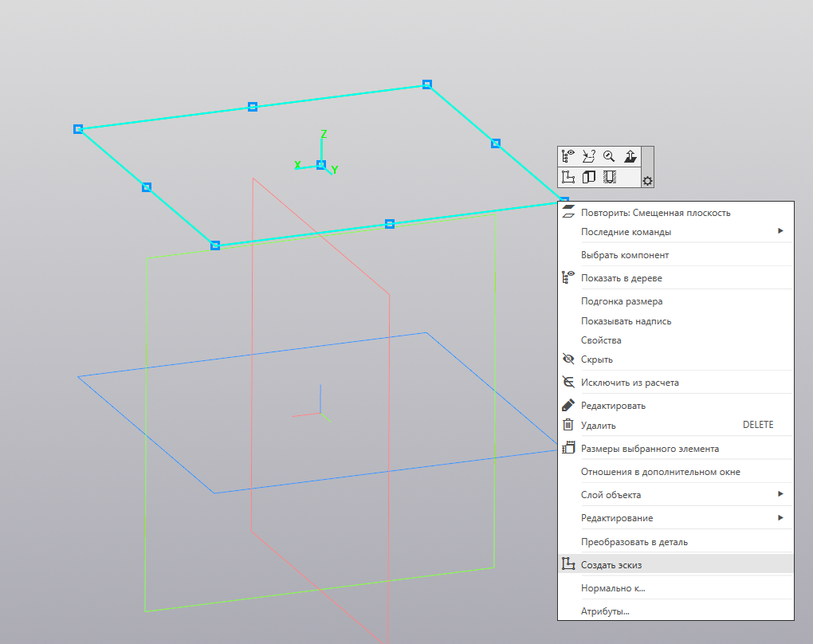
Task: Select Подгонка размера menu entry
Action: click(676, 301)
